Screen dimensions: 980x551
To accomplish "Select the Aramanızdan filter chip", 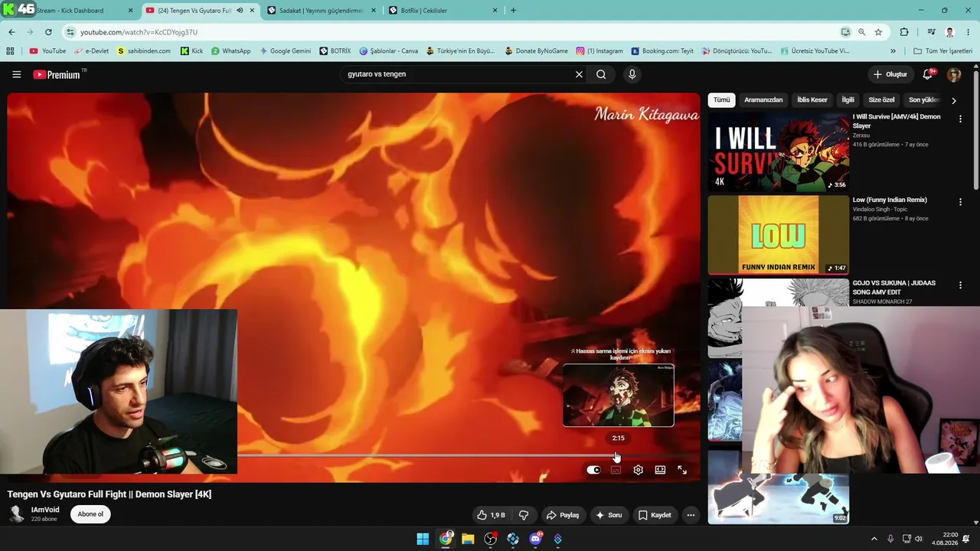I will coord(763,100).
